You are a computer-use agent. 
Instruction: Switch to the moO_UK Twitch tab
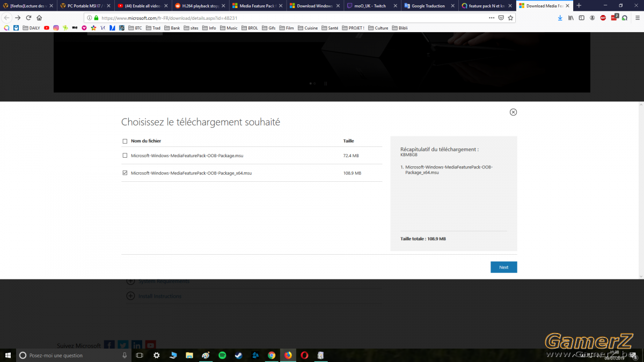[372, 6]
